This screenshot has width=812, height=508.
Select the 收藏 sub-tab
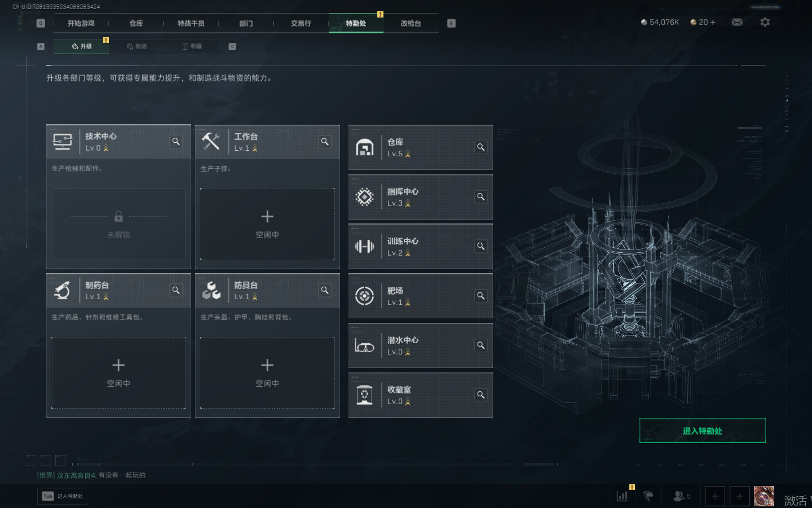(192, 46)
